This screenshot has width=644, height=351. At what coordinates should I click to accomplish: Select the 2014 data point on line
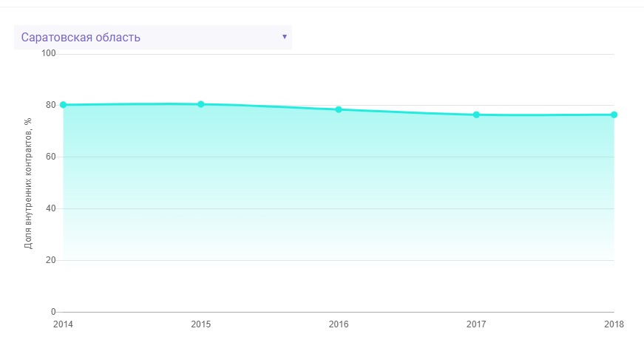click(64, 105)
